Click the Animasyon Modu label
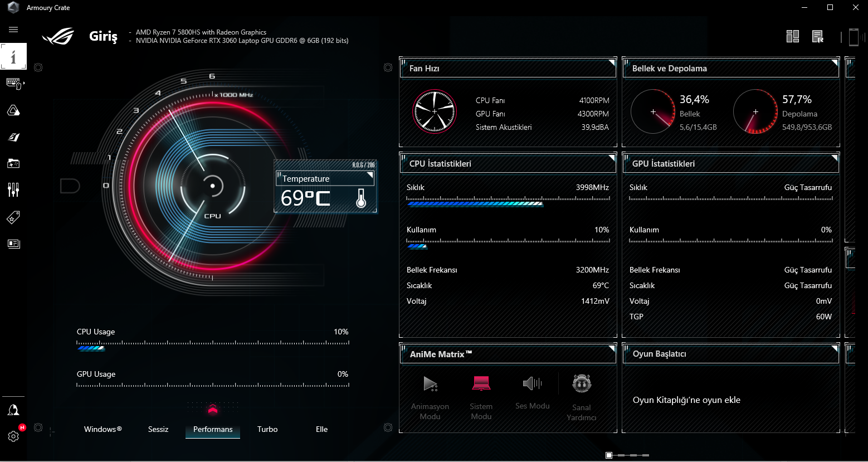Image resolution: width=868 pixels, height=462 pixels. [x=430, y=411]
